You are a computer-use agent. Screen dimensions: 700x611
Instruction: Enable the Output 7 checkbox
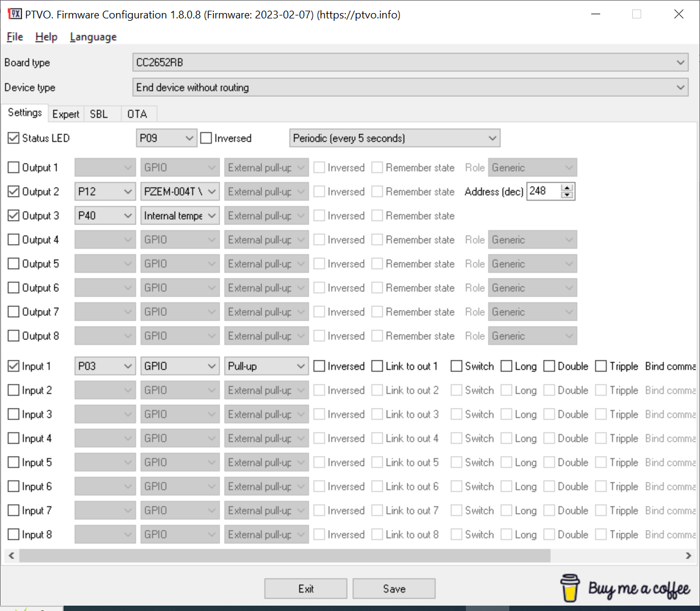coord(14,312)
